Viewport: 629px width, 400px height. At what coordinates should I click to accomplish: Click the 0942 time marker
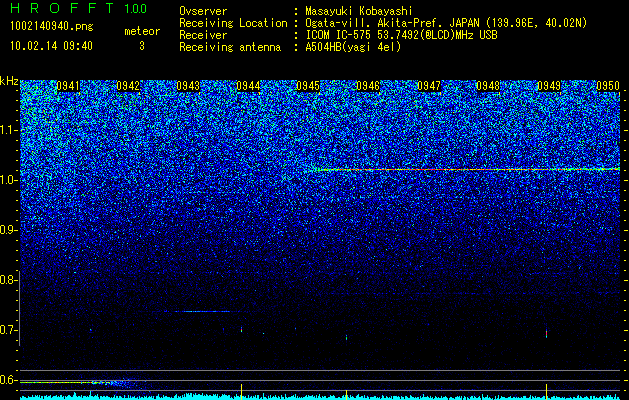pos(128,86)
